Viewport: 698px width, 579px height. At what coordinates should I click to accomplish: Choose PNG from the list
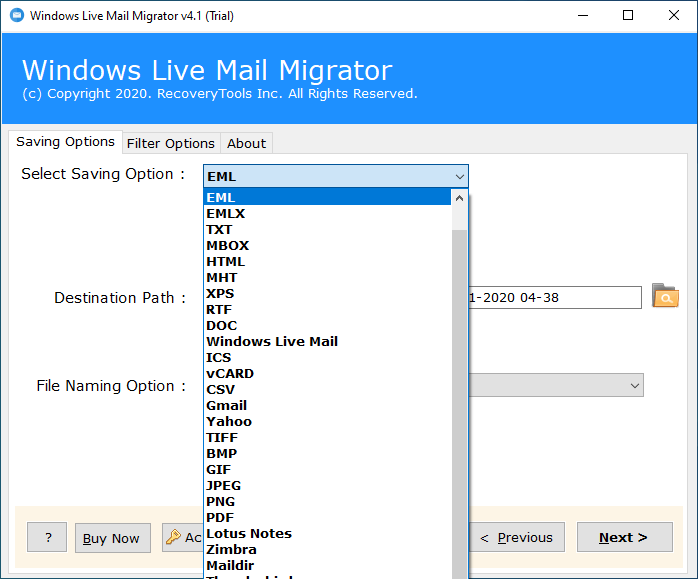pos(327,502)
